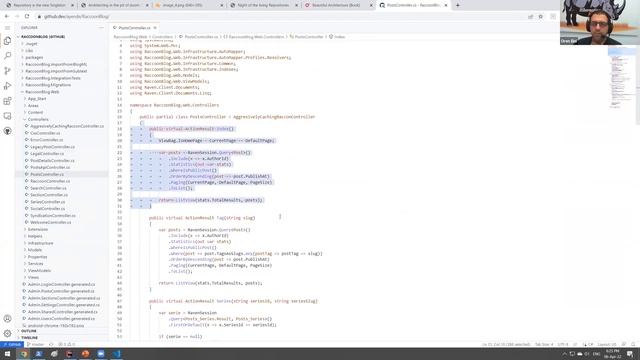This screenshot has width=640, height=360.
Task: Open the Run and Debug view
Action: coord(7,86)
